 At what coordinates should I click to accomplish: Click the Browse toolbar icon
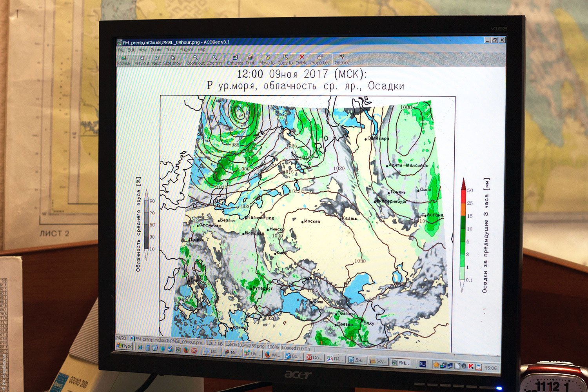click(123, 60)
